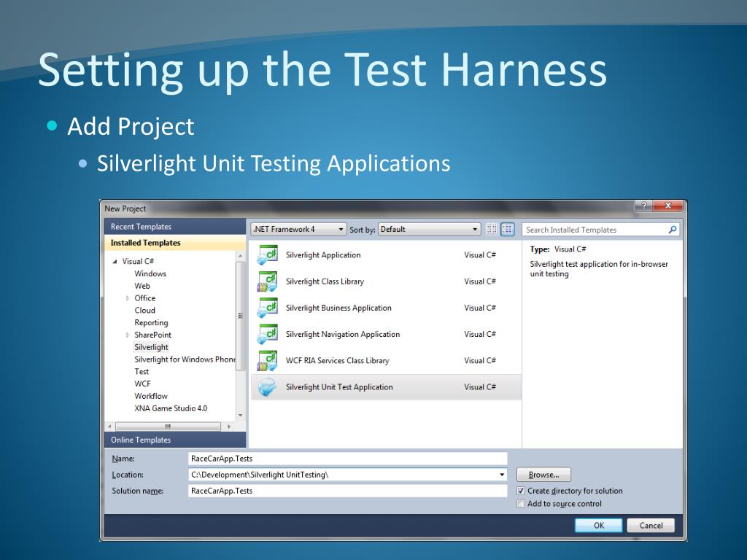Screen dimensions: 747x560
Task: Select Silverlight Business Application template name
Action: pos(338,308)
